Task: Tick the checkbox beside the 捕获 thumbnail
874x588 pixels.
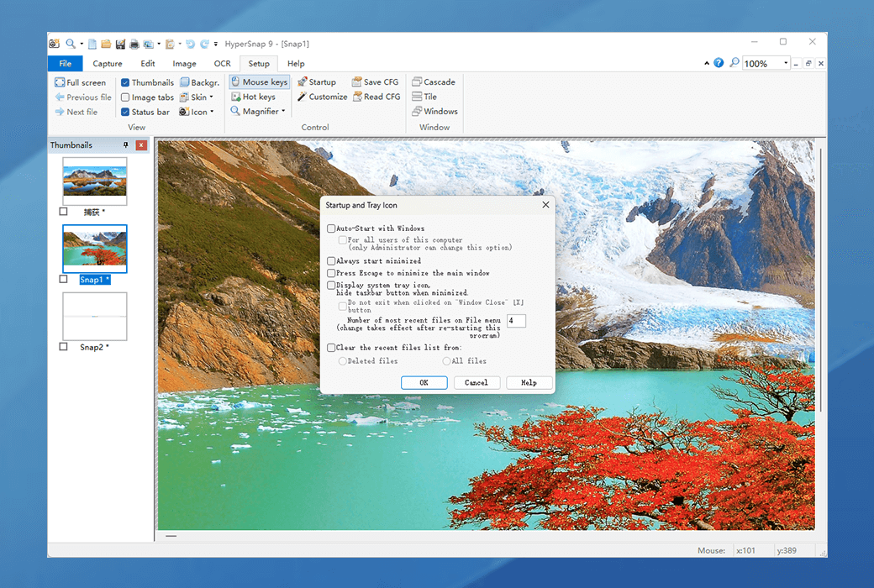Action: pos(64,212)
